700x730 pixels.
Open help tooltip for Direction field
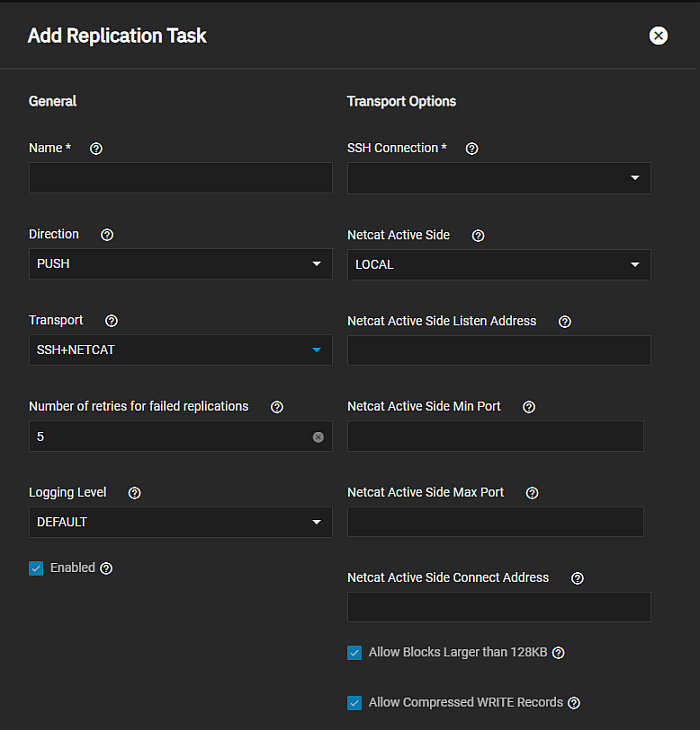point(107,235)
